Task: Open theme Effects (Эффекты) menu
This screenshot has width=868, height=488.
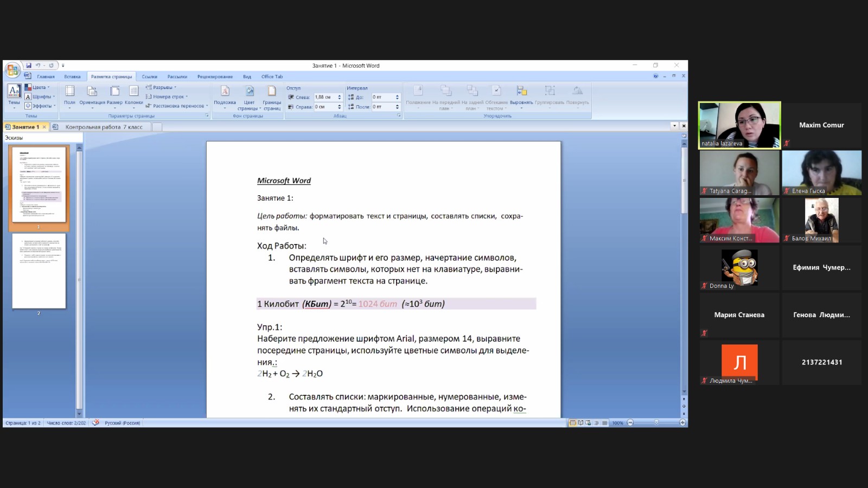Action: point(39,106)
